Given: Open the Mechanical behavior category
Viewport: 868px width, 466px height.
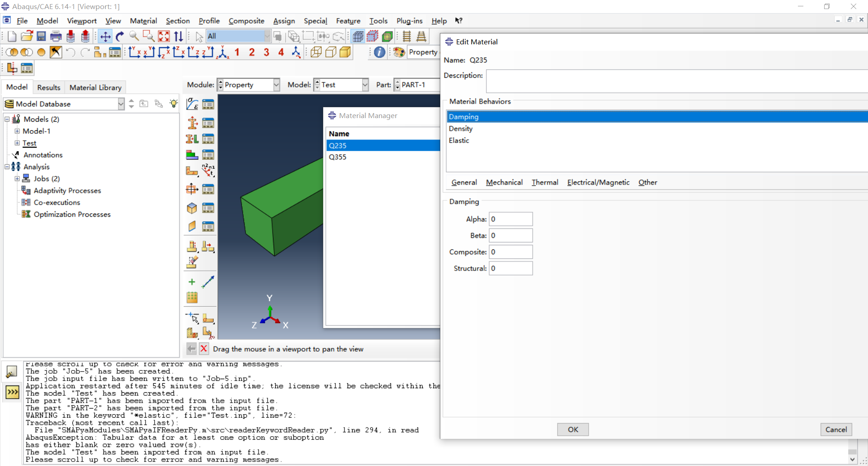Looking at the screenshot, I should point(504,182).
